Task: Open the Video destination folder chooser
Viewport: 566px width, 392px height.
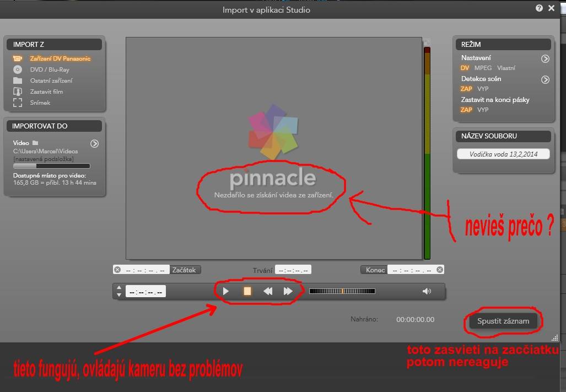Action: (x=95, y=144)
